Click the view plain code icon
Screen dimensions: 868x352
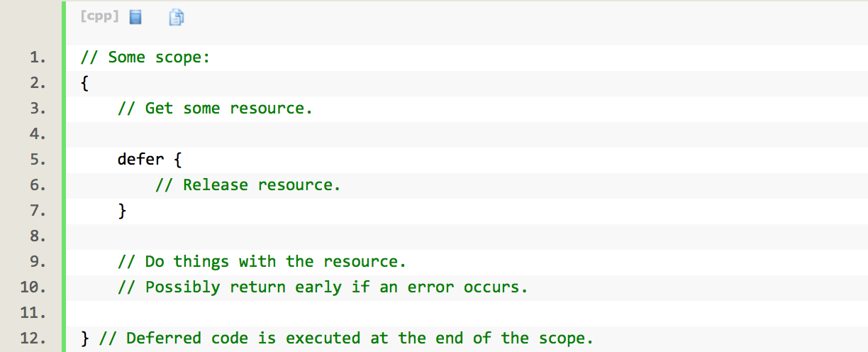point(135,17)
